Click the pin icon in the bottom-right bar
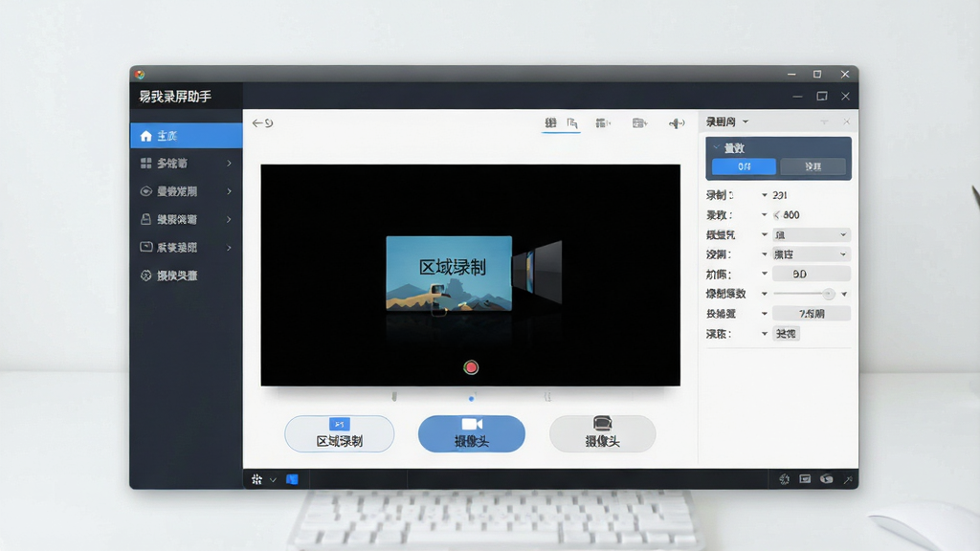The height and width of the screenshot is (551, 980). tap(848, 479)
